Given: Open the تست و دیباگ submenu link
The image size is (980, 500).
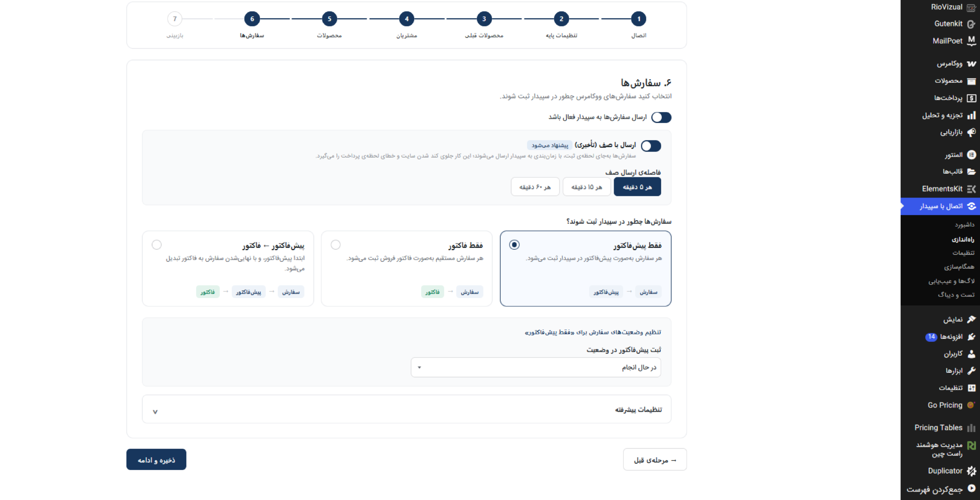Looking at the screenshot, I should click(956, 295).
